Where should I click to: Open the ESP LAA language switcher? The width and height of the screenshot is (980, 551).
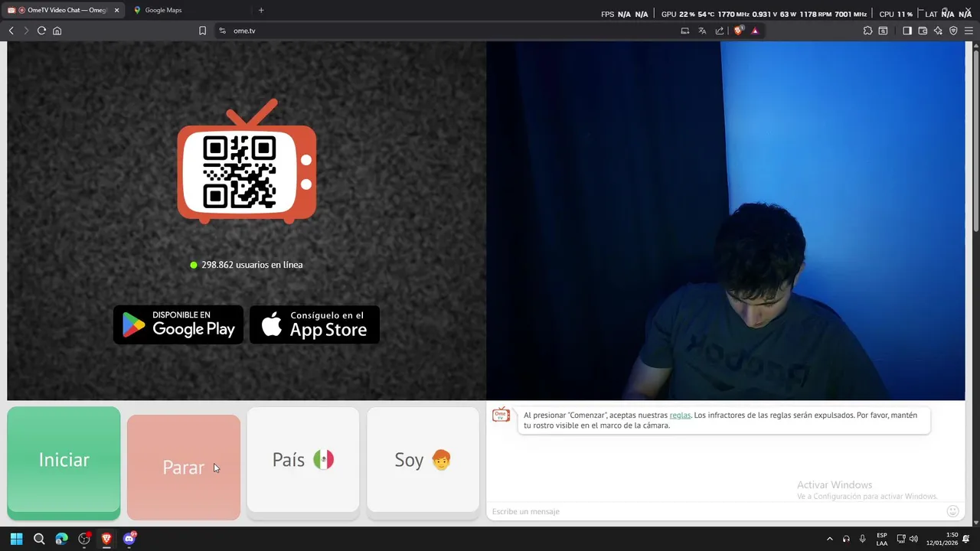(882, 539)
